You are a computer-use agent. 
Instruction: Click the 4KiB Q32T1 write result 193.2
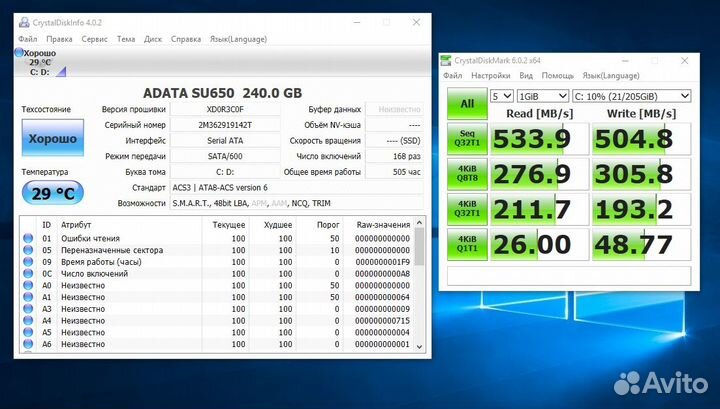tap(641, 209)
